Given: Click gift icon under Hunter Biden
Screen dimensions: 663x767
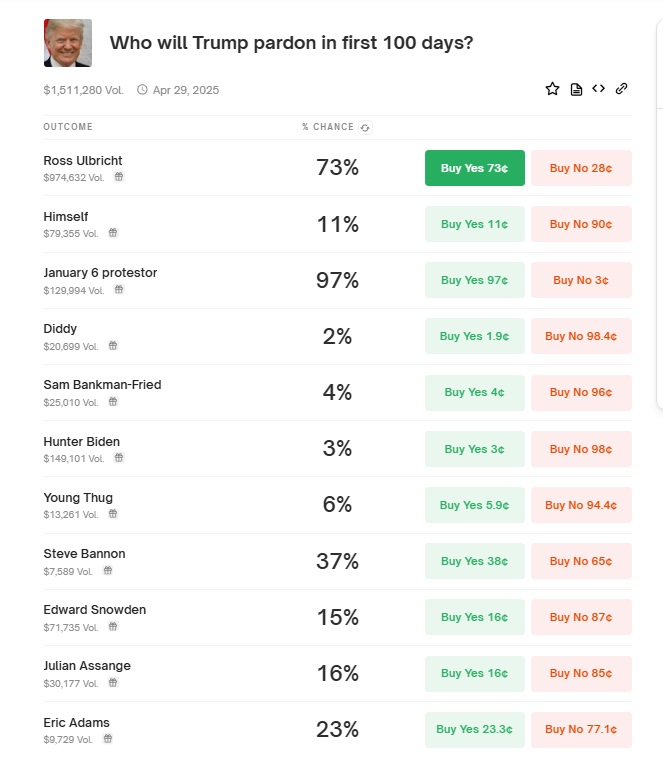Looking at the screenshot, I should pos(119,458).
